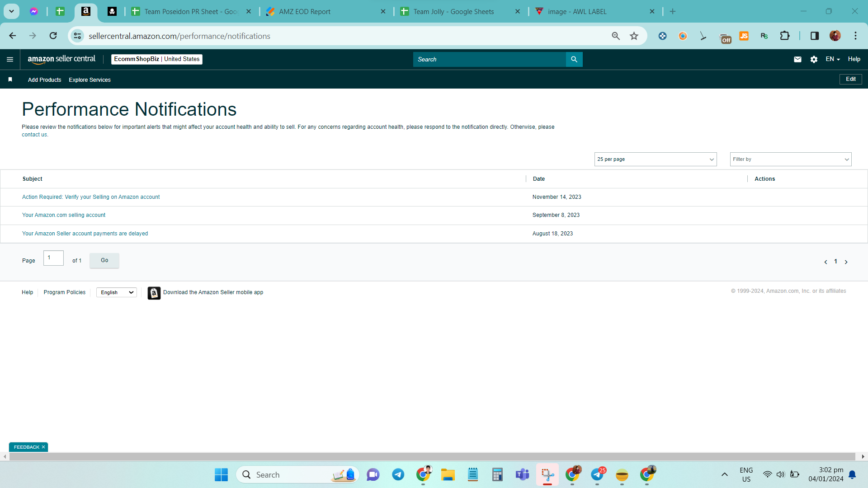Click the zoom magnifier icon in the address bar
The image size is (868, 488).
tap(616, 36)
